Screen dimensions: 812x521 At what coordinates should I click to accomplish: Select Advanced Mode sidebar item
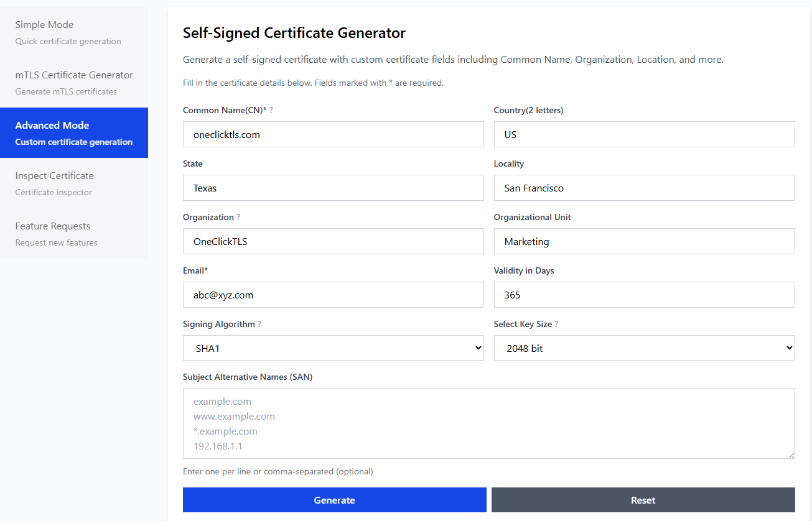point(74,133)
